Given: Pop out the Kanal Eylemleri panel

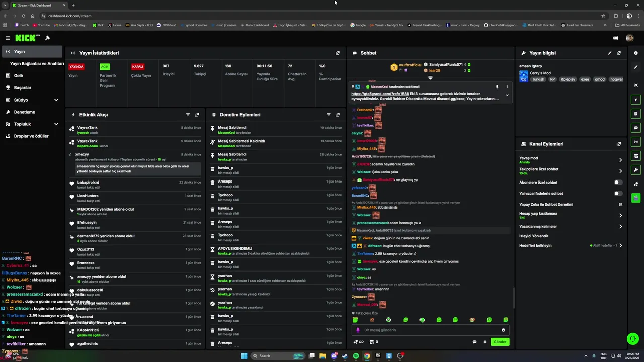Looking at the screenshot, I should [619, 144].
